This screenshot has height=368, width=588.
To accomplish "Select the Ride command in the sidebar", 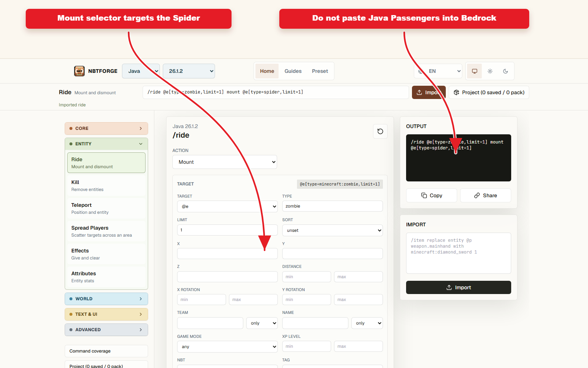I will tap(106, 163).
